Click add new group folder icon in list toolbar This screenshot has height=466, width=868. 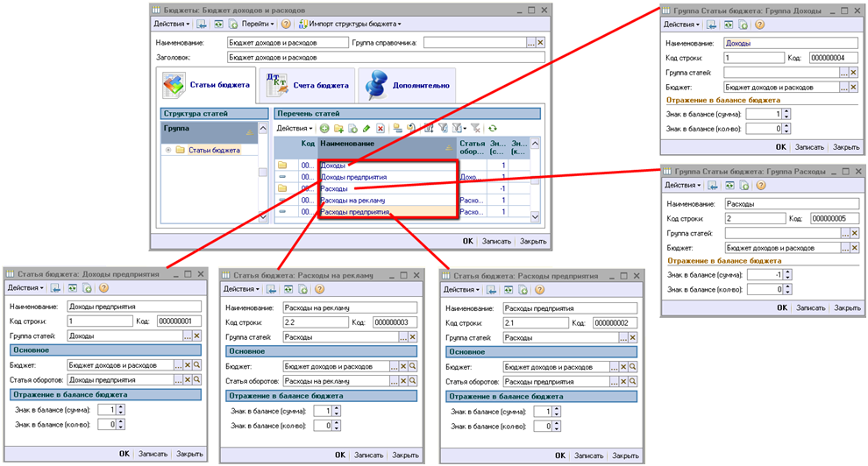(338, 129)
